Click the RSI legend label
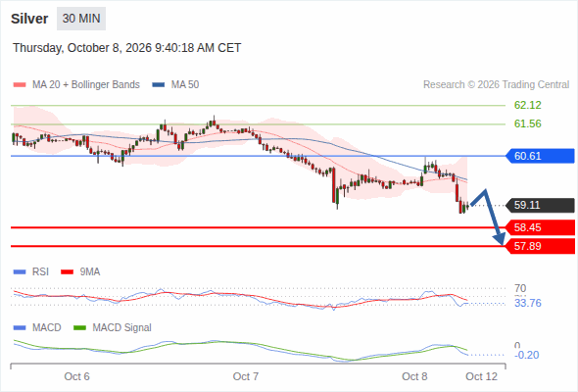This screenshot has width=578, height=392. tap(40, 272)
